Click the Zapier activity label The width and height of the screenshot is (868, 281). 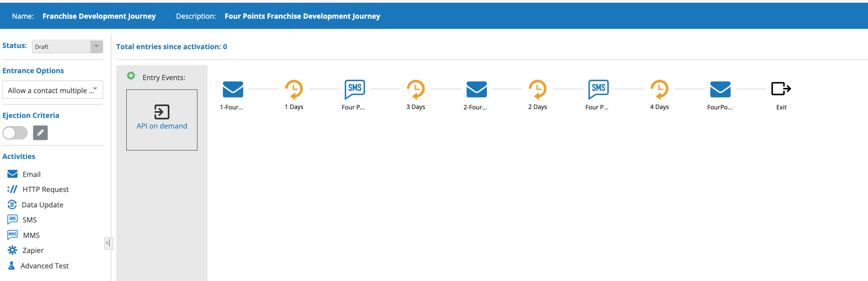pos(33,251)
